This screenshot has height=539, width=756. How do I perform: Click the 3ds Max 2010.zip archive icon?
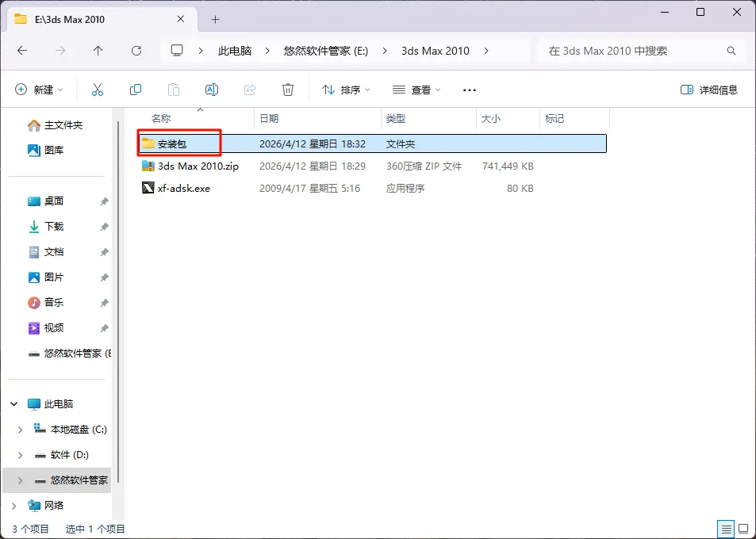[148, 166]
